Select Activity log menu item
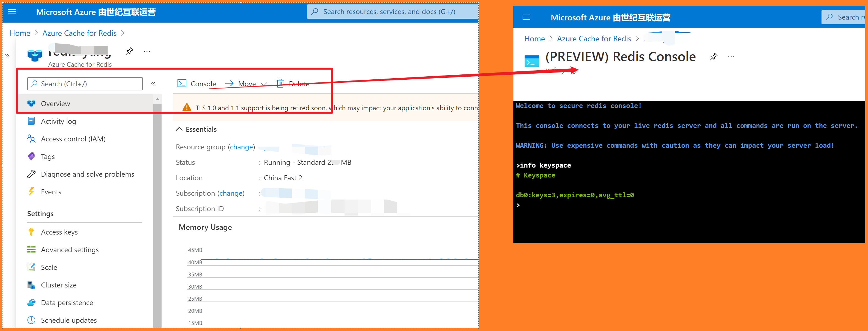The width and height of the screenshot is (868, 331). coord(58,122)
